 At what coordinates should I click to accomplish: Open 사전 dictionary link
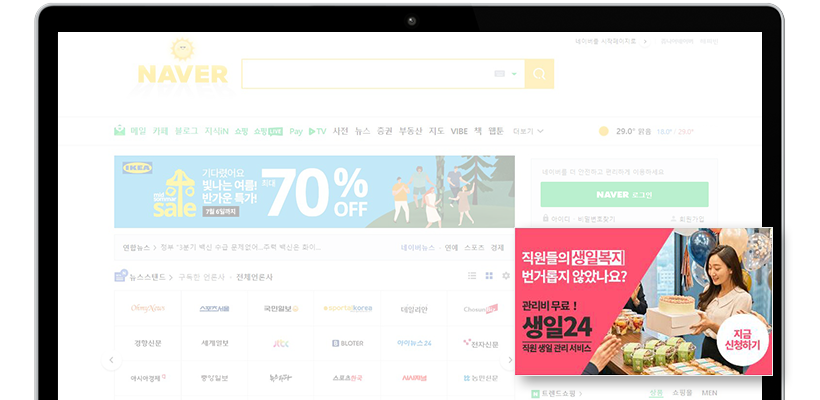pos(340,131)
